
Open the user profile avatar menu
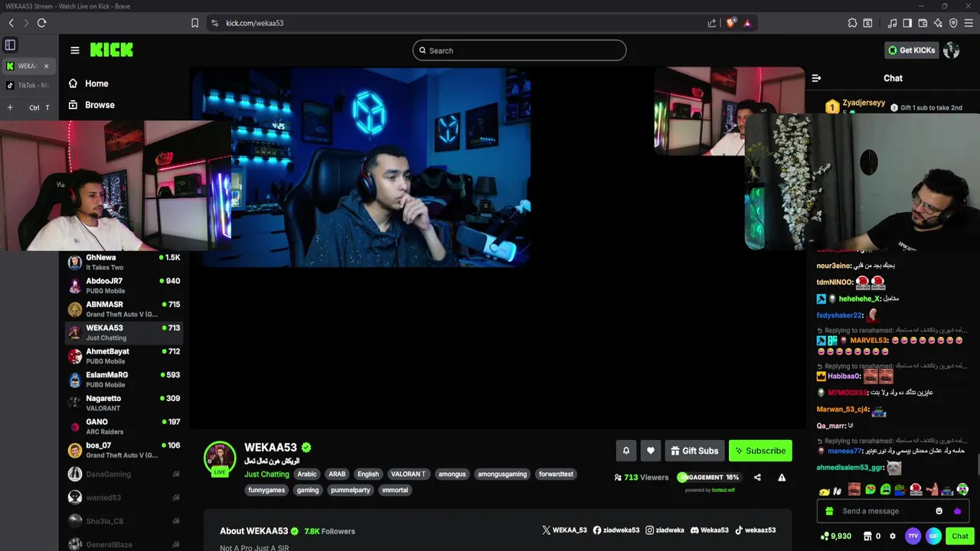[952, 50]
